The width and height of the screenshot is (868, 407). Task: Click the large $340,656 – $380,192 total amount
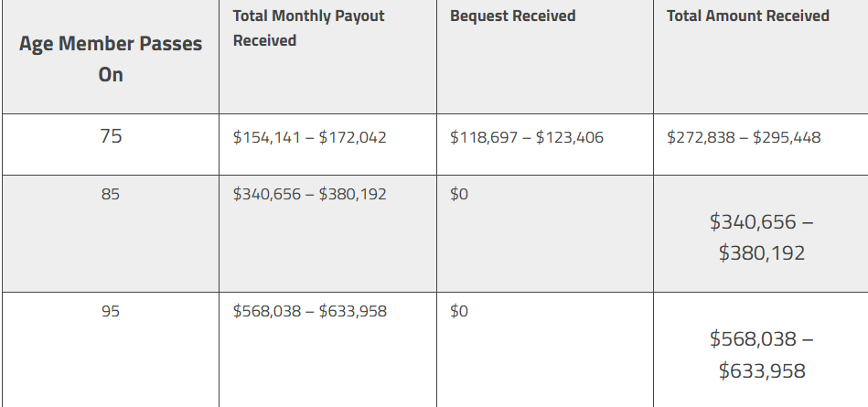(762, 237)
